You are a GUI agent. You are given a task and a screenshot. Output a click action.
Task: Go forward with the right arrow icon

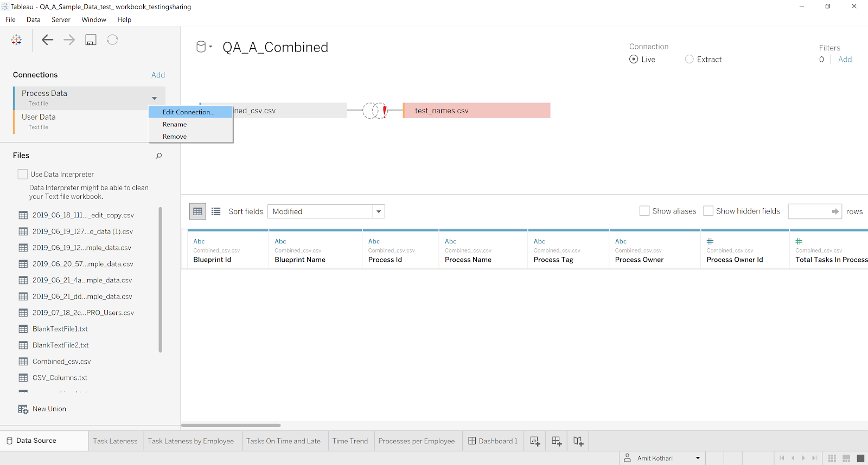tap(69, 40)
